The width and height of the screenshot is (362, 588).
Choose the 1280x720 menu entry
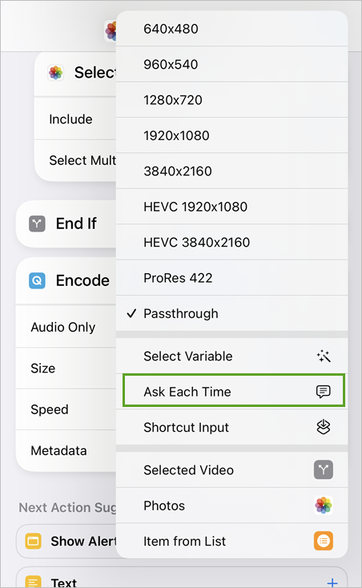[232, 100]
